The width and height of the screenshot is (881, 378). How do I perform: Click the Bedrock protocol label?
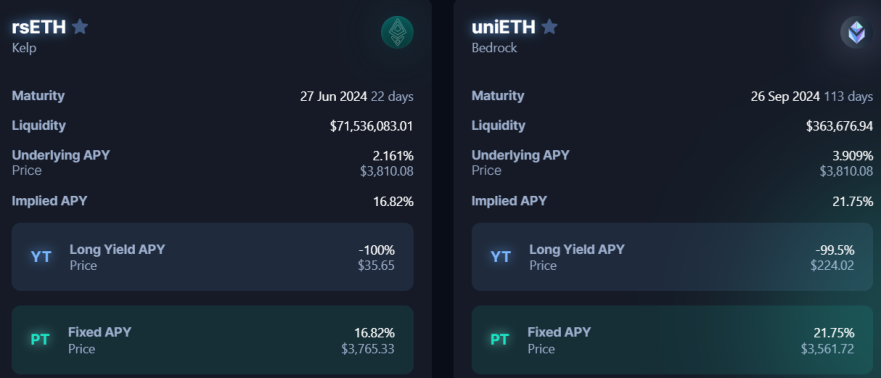click(494, 48)
